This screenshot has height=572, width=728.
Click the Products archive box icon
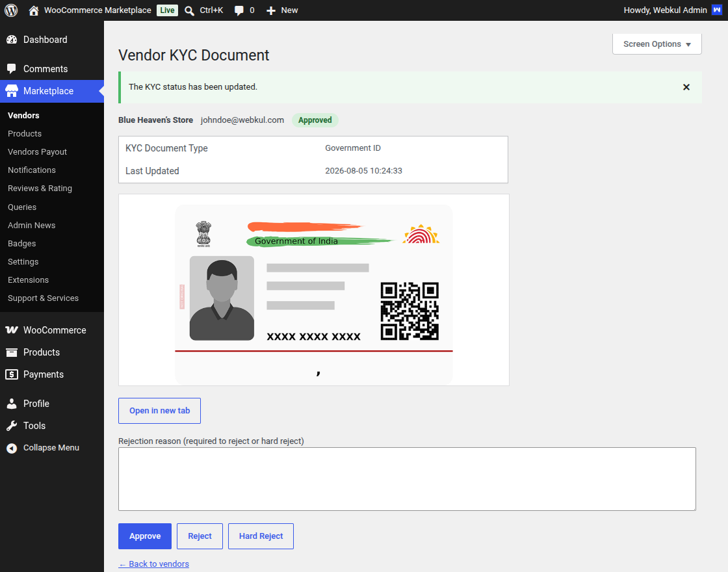[12, 352]
